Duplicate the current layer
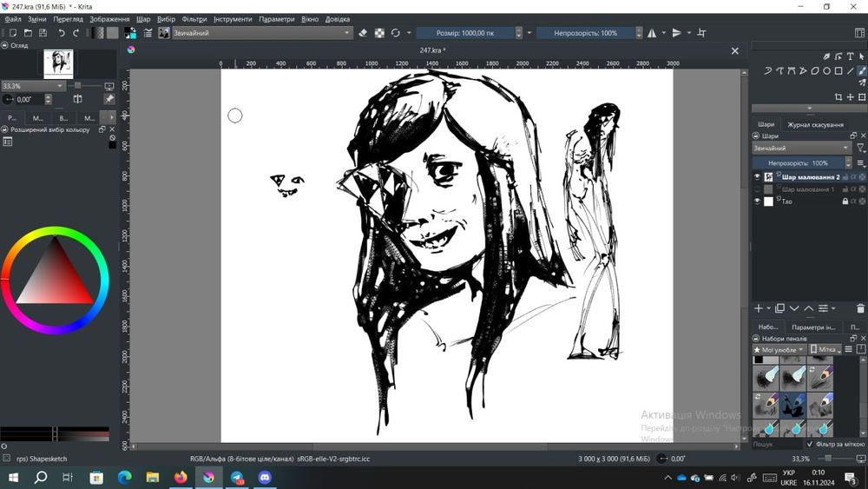 [x=780, y=308]
